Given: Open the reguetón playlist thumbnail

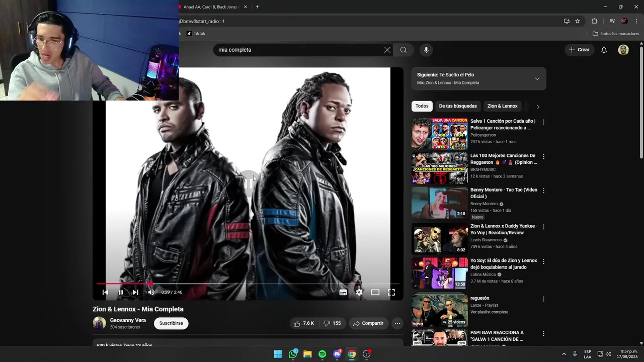Looking at the screenshot, I should (440, 310).
